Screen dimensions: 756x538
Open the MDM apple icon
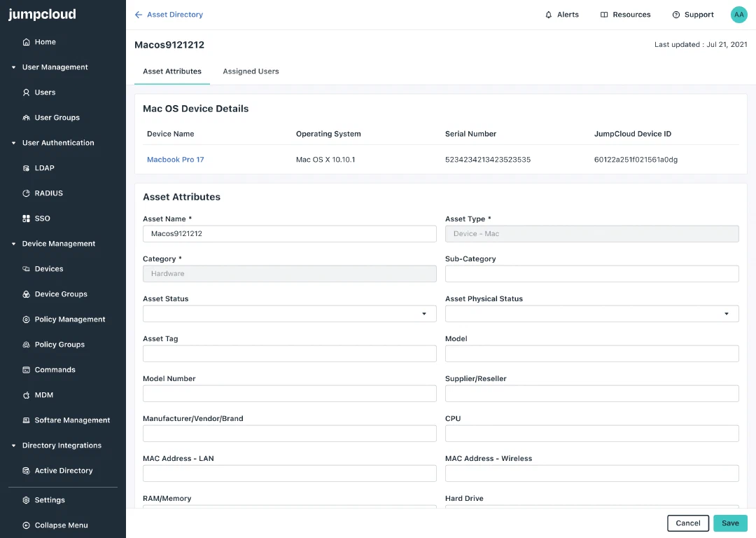click(26, 395)
